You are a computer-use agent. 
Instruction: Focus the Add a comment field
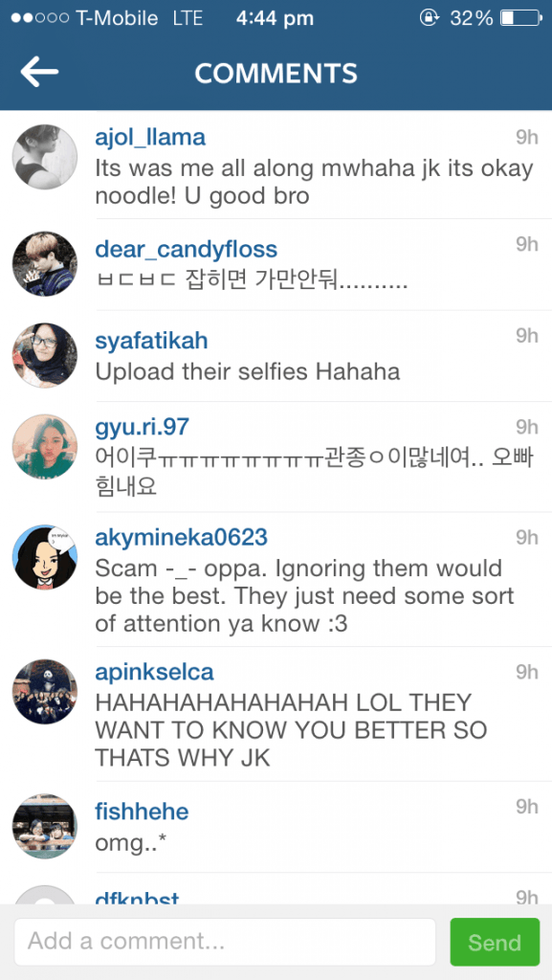tap(225, 942)
